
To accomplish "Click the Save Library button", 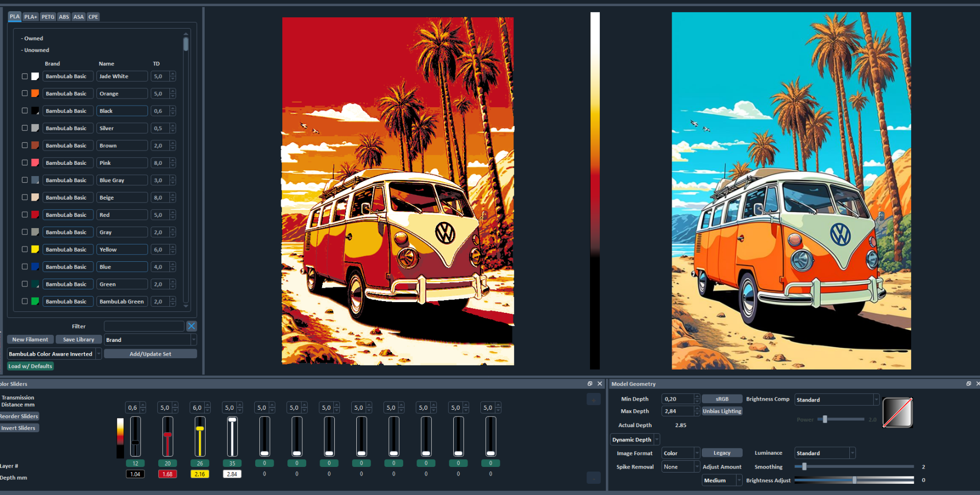I will click(x=79, y=339).
